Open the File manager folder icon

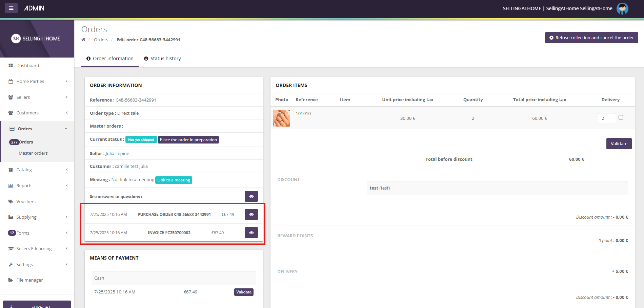click(x=11, y=280)
